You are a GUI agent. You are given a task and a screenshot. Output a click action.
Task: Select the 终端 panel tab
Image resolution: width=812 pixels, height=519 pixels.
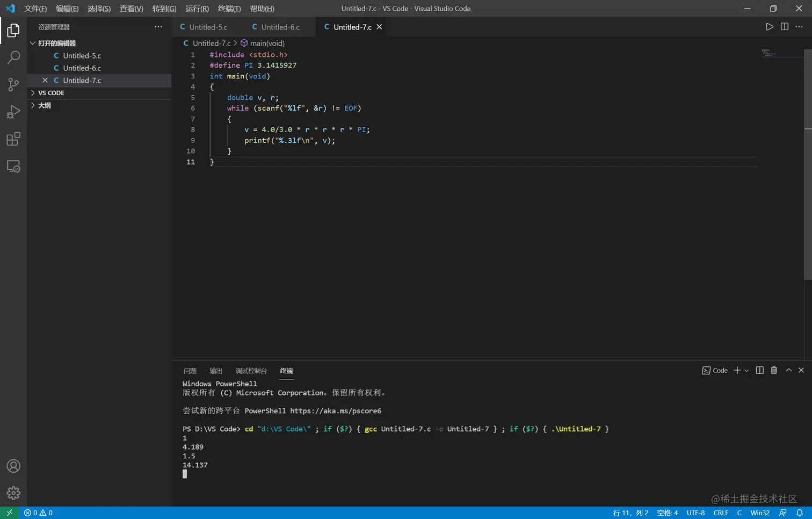[286, 371]
